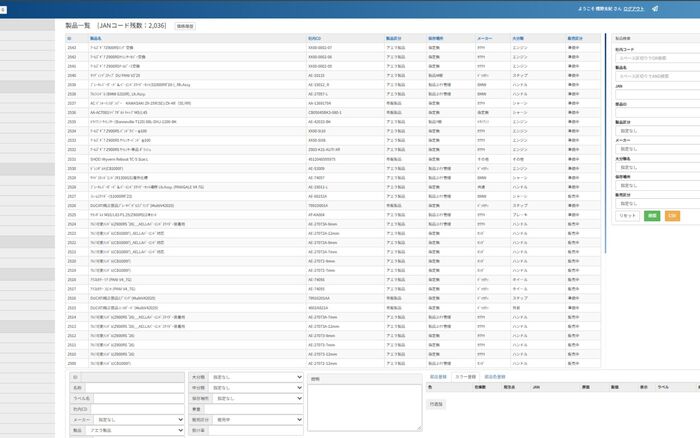Click the 社内コード search input field
Viewport: 700px width, 438px height.
coord(657,58)
